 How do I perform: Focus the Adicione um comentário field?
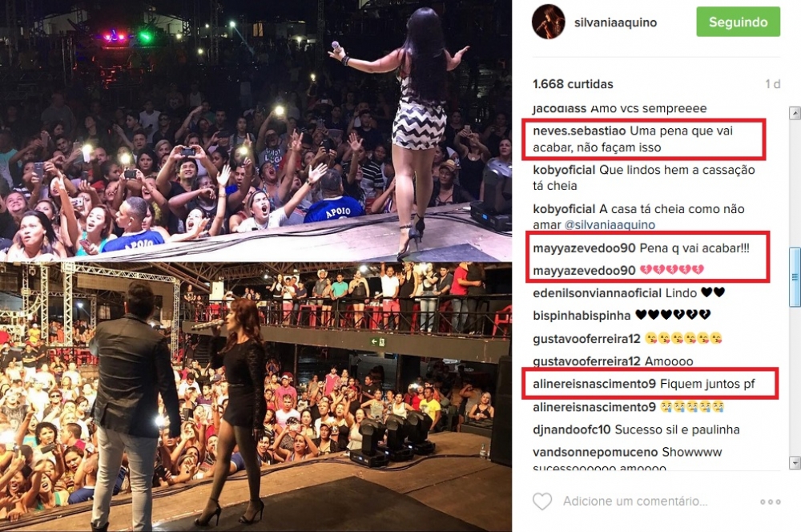click(635, 502)
